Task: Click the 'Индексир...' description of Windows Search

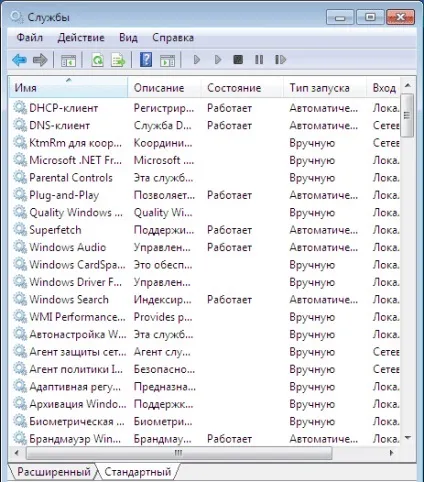Action: [163, 300]
